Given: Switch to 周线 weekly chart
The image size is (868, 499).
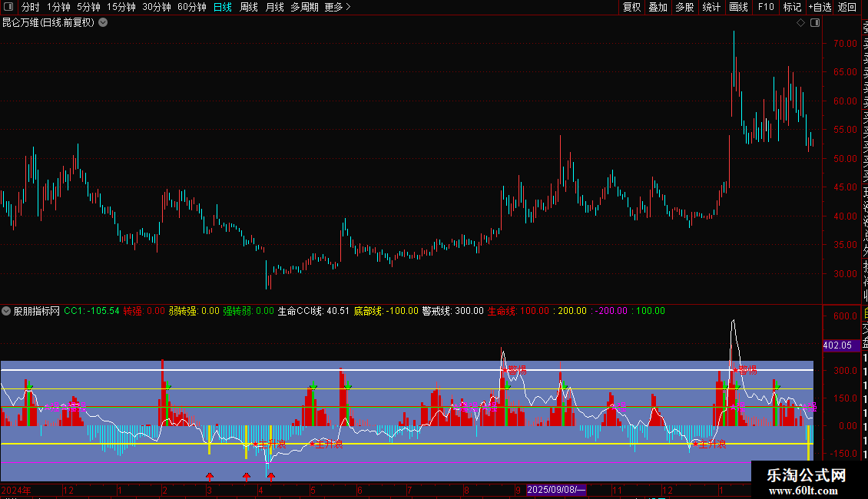Looking at the screenshot, I should pos(249,7).
